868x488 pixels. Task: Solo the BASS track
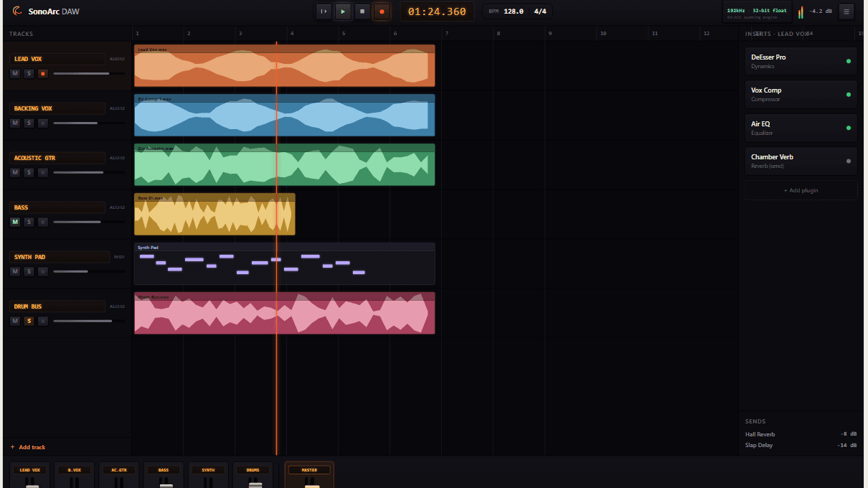(29, 222)
